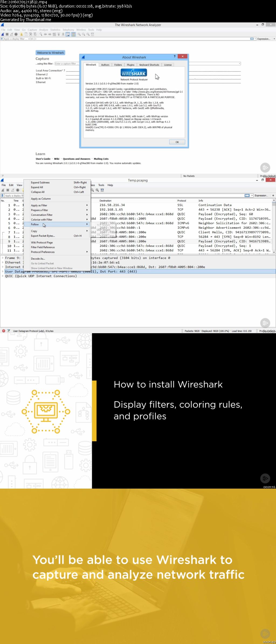
Task: Open display filter history dropdown in Temp.pcapng
Action: pos(252,195)
